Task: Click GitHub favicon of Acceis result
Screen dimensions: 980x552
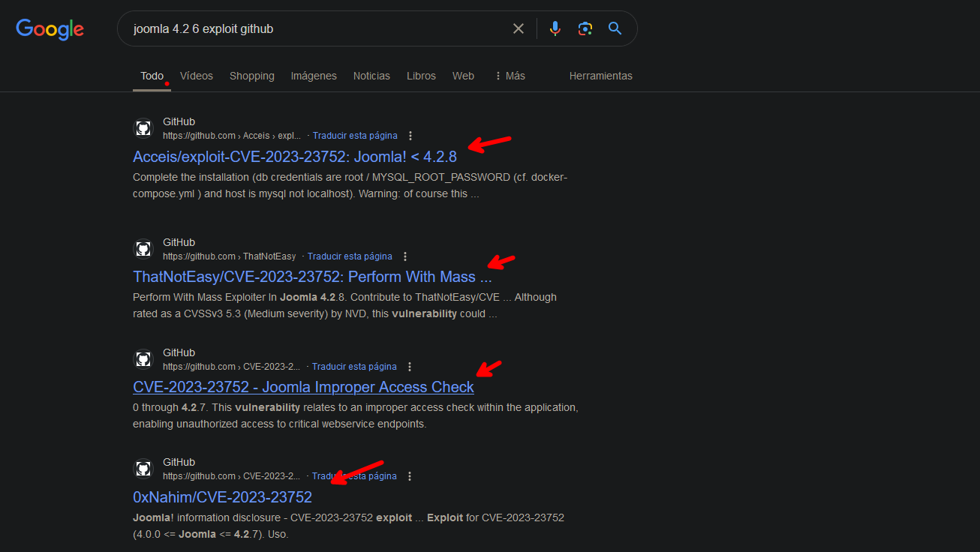Action: (143, 128)
